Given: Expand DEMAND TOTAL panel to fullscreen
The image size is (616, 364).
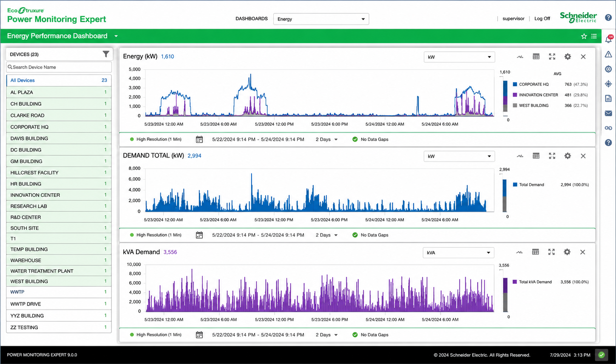Looking at the screenshot, I should click(552, 156).
